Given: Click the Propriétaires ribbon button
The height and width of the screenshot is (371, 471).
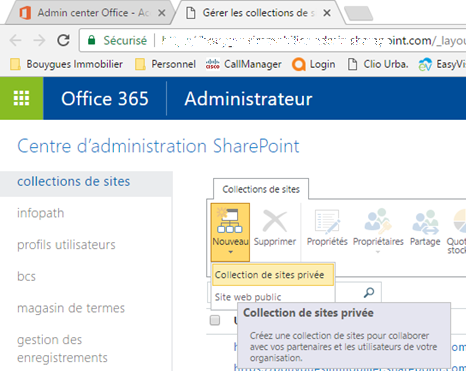Looking at the screenshot, I should pyautogui.click(x=378, y=227).
